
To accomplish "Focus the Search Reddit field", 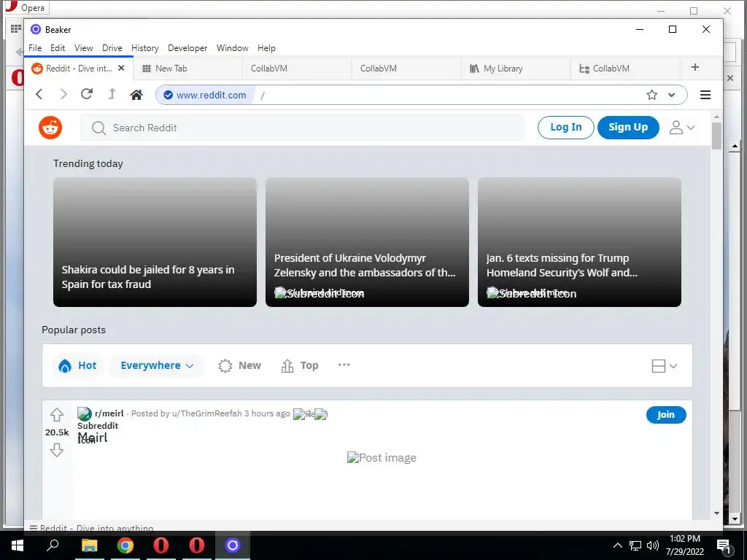I will click(303, 128).
